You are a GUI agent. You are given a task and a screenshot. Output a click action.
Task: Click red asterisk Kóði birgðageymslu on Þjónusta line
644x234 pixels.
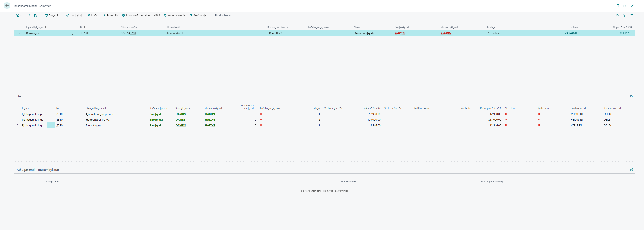[x=261, y=114]
